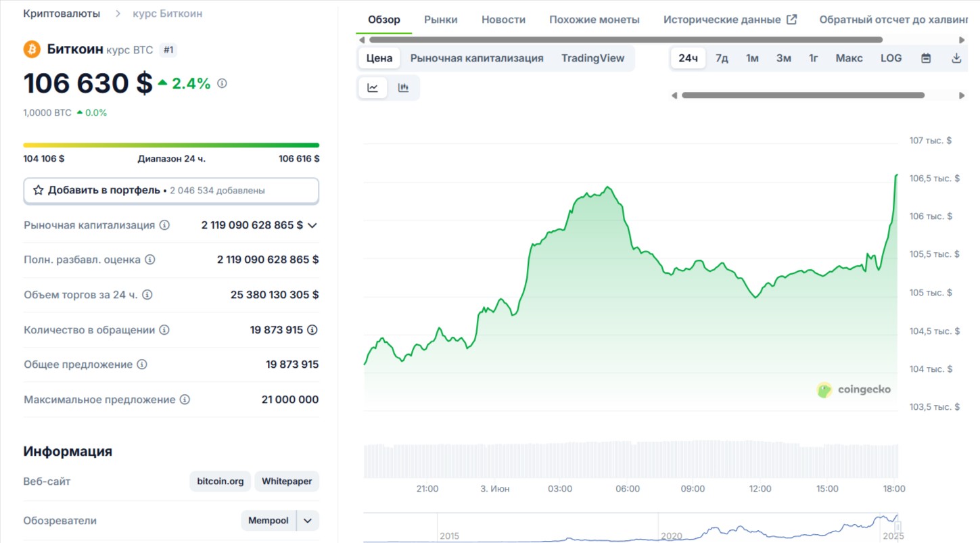Open Обратный отсчет до халвинга tab
This screenshot has width=980, height=543.
coord(893,20)
